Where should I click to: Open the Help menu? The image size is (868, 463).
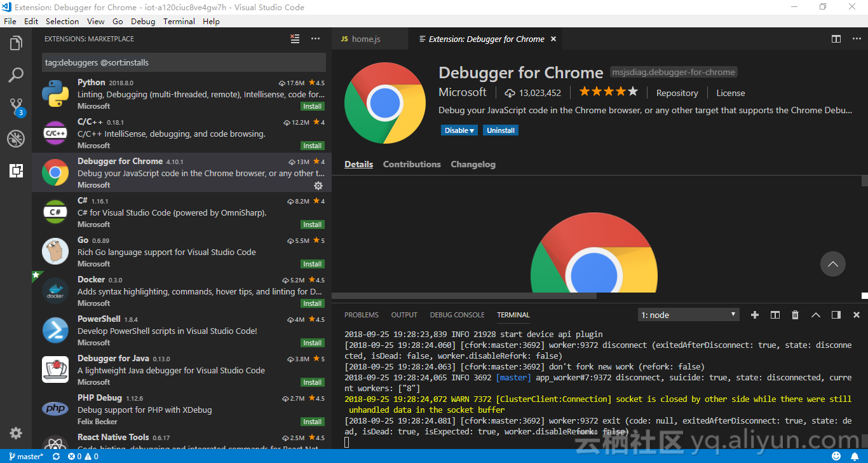click(211, 21)
